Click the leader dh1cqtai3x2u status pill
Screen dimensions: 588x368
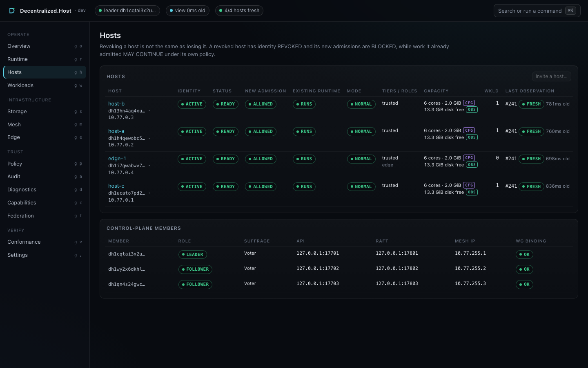127,11
